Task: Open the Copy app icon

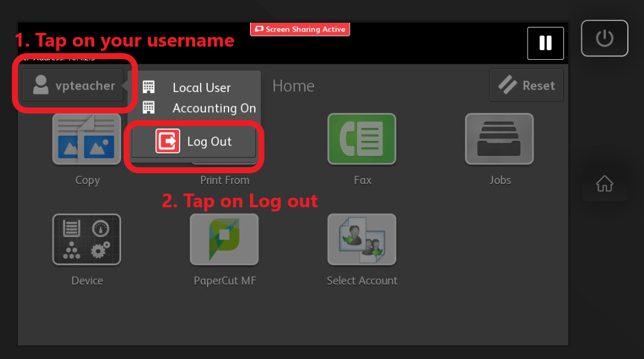Action: pos(87,139)
